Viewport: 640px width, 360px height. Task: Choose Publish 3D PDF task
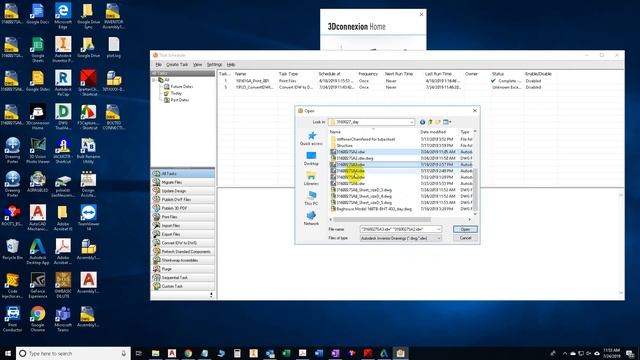point(183,208)
